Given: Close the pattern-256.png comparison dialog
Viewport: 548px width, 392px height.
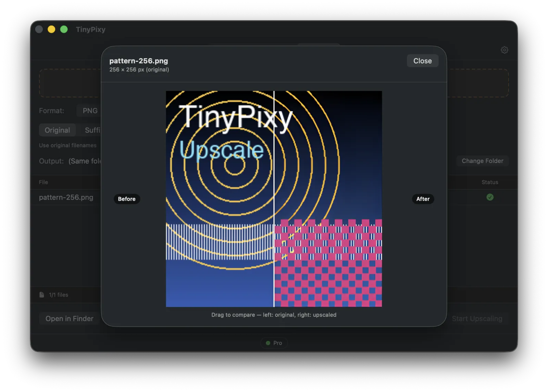Looking at the screenshot, I should pyautogui.click(x=422, y=61).
